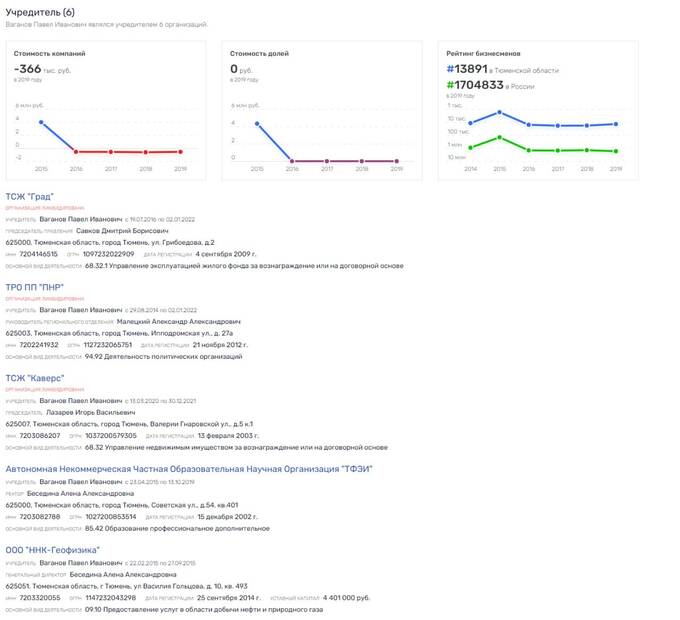
Task: Click the #1704833 Russia ranking number
Action: coord(475,85)
